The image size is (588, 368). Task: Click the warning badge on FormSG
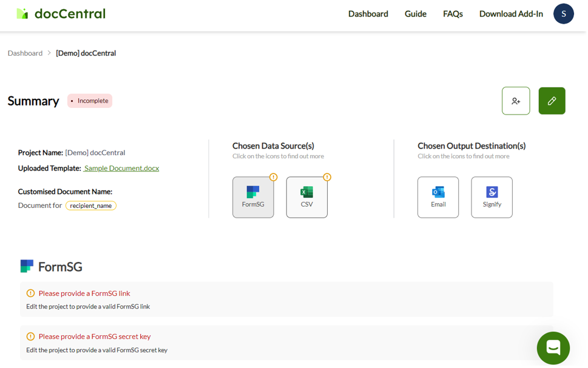[273, 177]
